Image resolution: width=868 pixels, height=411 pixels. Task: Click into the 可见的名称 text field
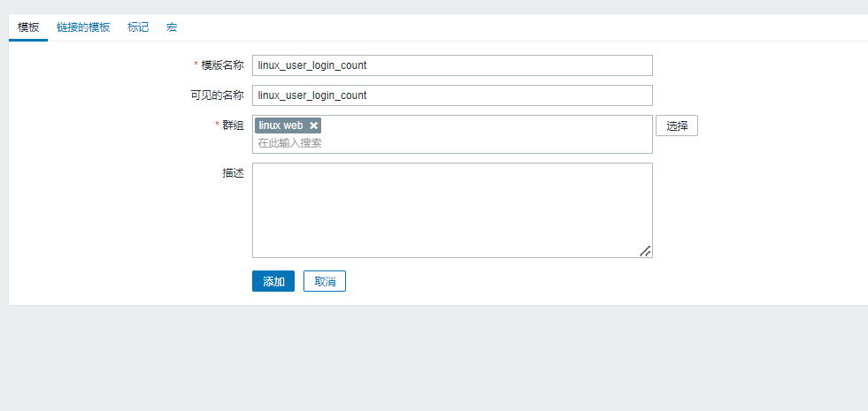[452, 95]
